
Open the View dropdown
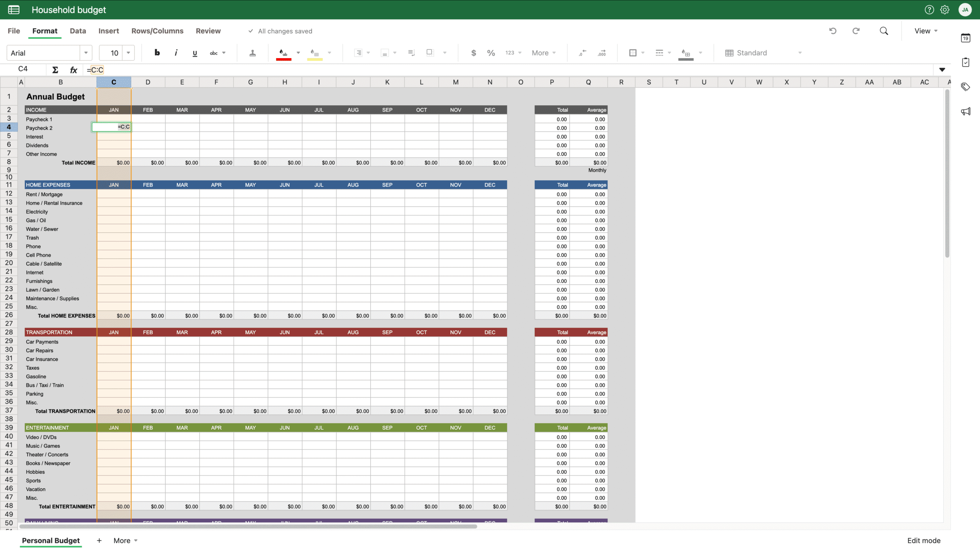(x=926, y=31)
